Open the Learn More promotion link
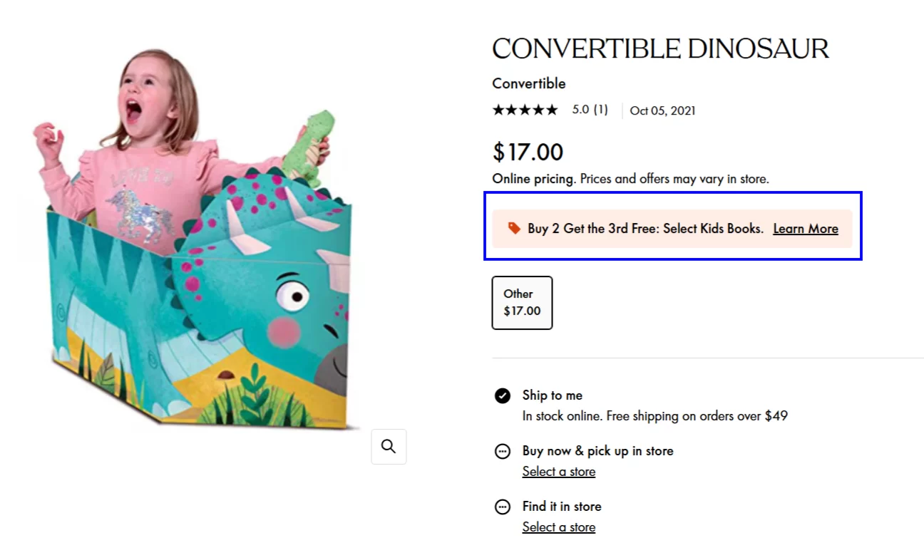 [x=805, y=229]
